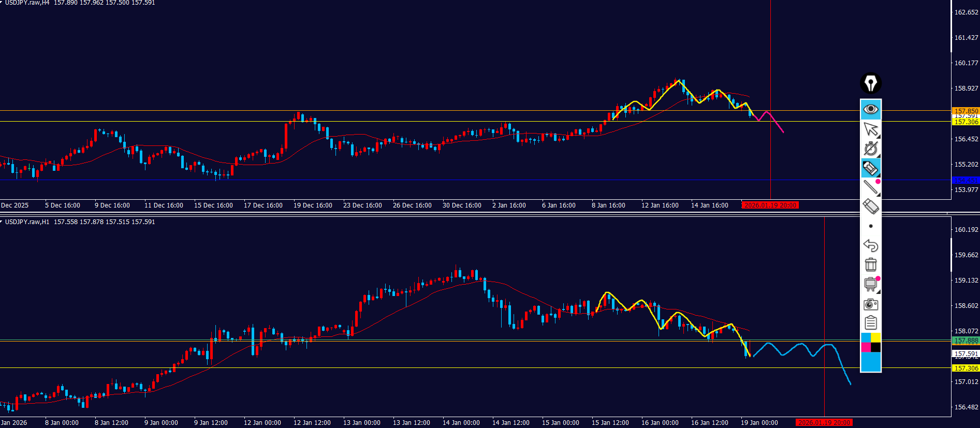Click the large blue current-color block
Screen dimensions: 980x428
(x=871, y=362)
